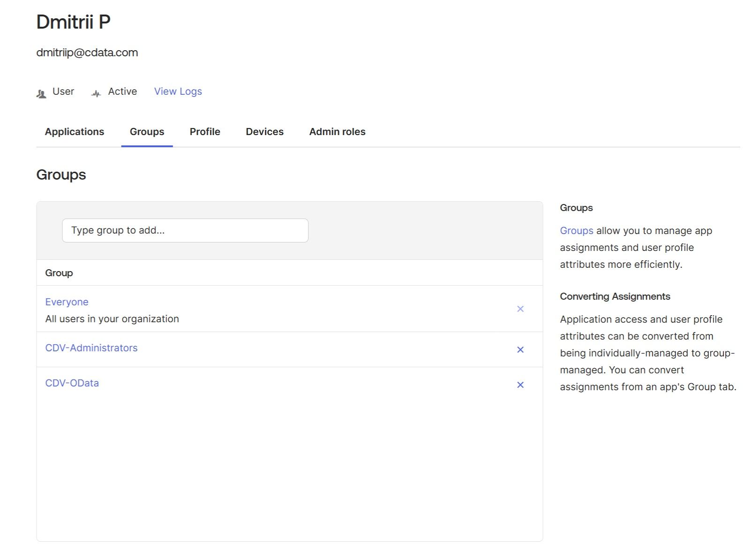Focus the 'Type group to add' field
This screenshot has height=560, width=752.
click(x=185, y=230)
